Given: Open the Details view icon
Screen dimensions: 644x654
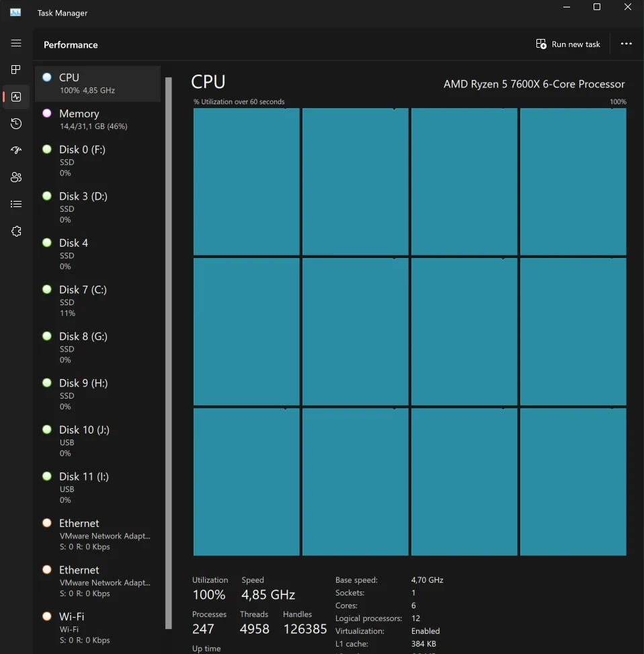Looking at the screenshot, I should coord(16,204).
